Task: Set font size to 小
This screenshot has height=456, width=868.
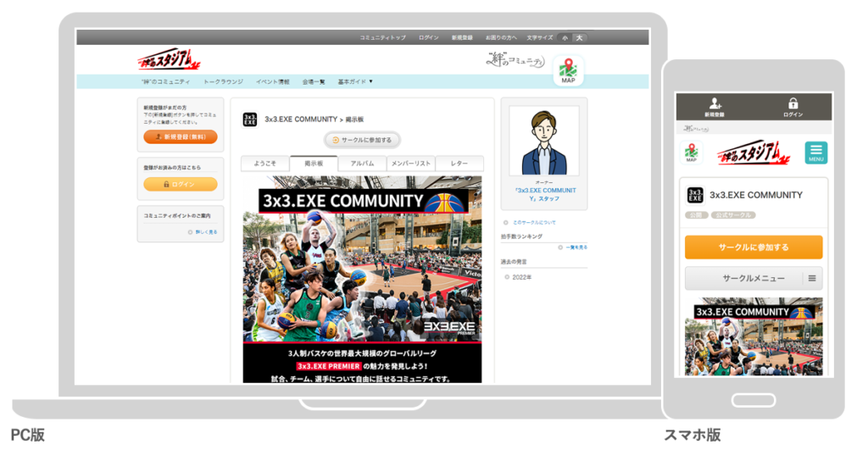Action: tap(565, 37)
